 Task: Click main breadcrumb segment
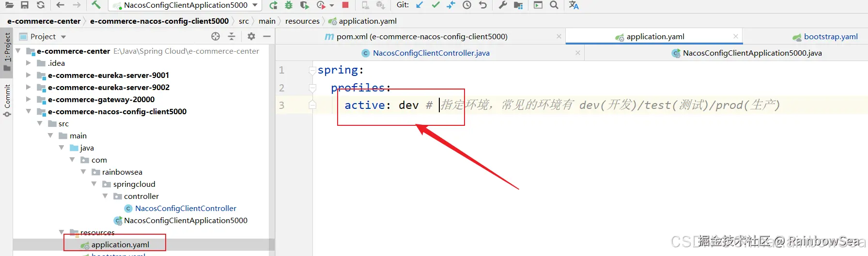click(x=267, y=21)
